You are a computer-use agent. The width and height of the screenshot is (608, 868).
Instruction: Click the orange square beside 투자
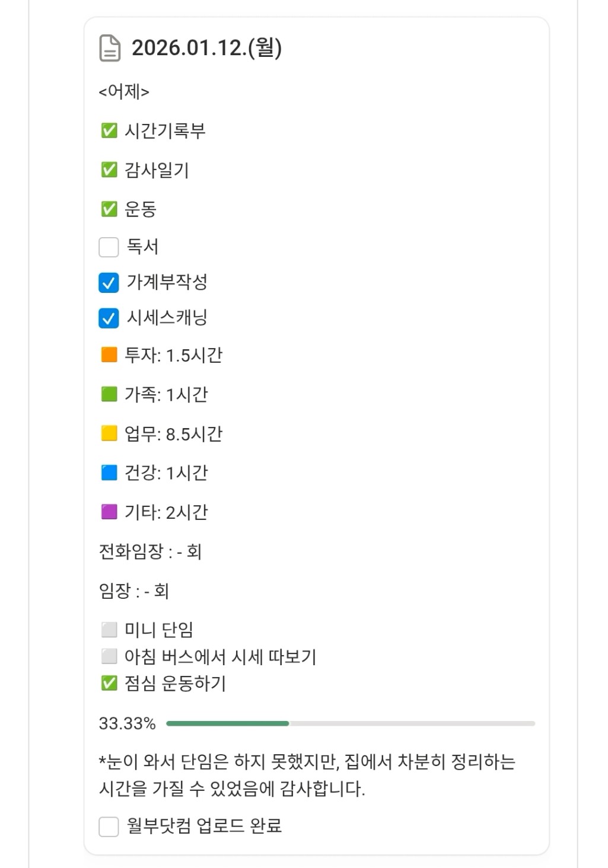pyautogui.click(x=109, y=355)
